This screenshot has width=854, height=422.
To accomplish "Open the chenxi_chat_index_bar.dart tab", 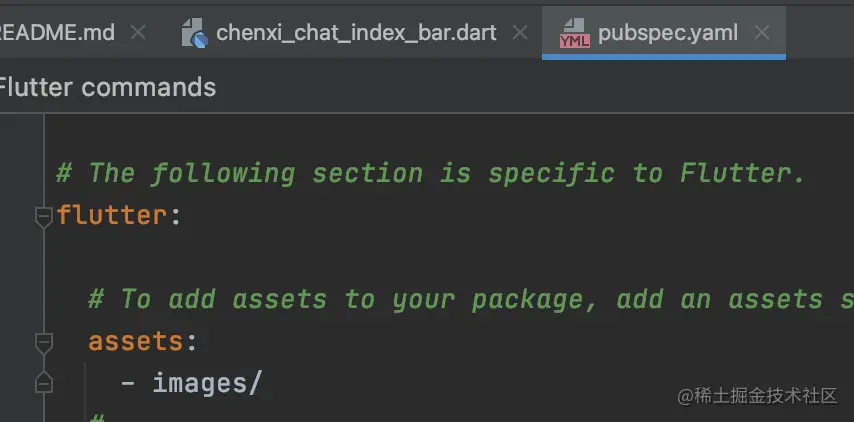I will [356, 33].
